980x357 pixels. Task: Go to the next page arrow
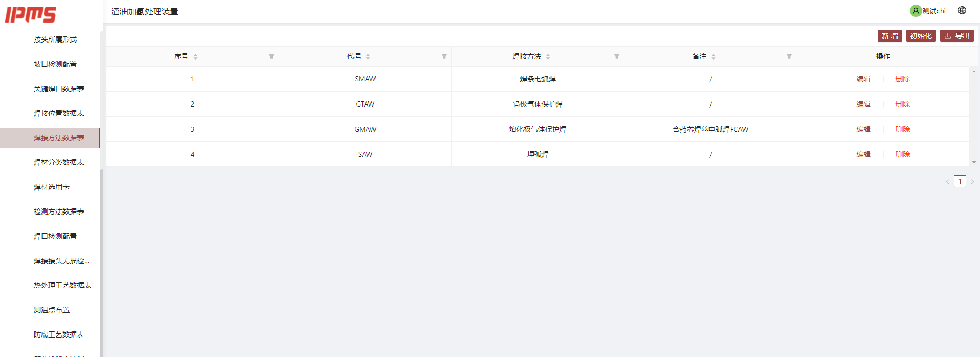click(x=972, y=182)
